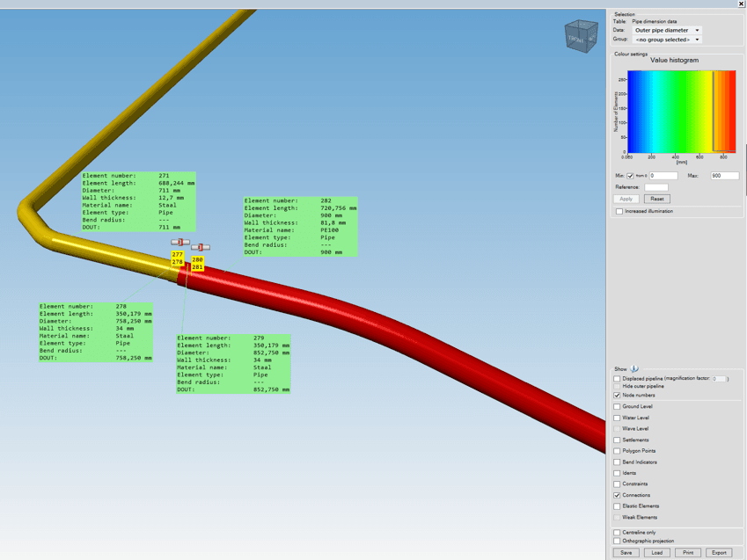Image resolution: width=747 pixels, height=560 pixels.
Task: Select the yellow node label 277/278
Action: pyautogui.click(x=177, y=258)
